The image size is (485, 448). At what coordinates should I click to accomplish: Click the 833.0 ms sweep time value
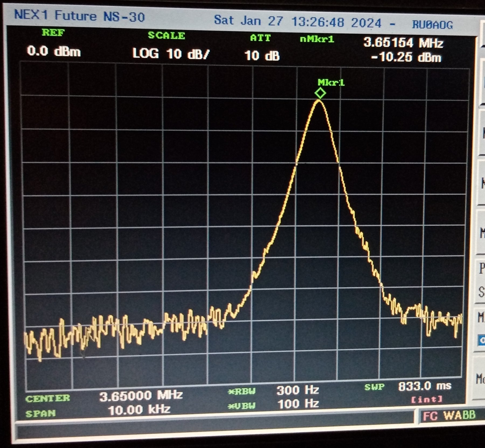click(424, 386)
